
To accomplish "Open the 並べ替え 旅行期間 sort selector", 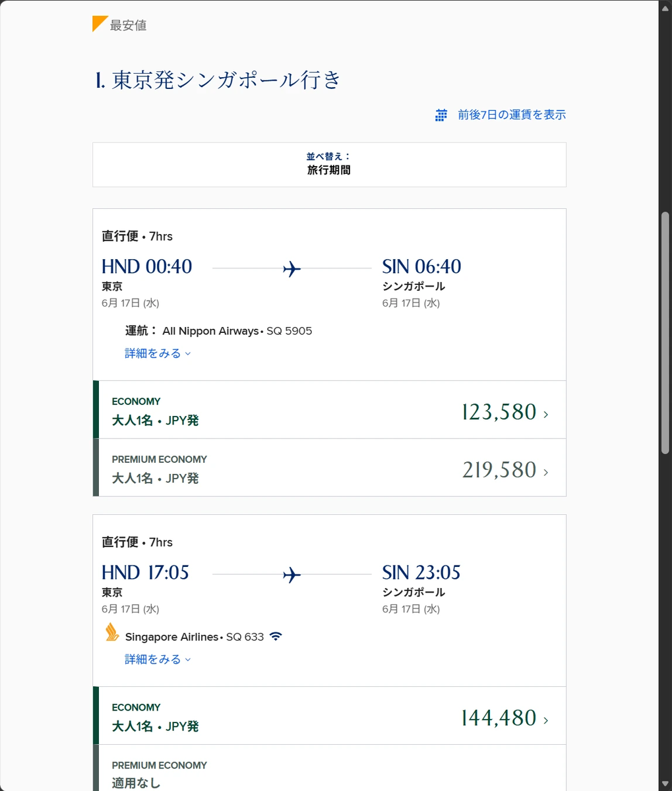I will click(x=329, y=164).
